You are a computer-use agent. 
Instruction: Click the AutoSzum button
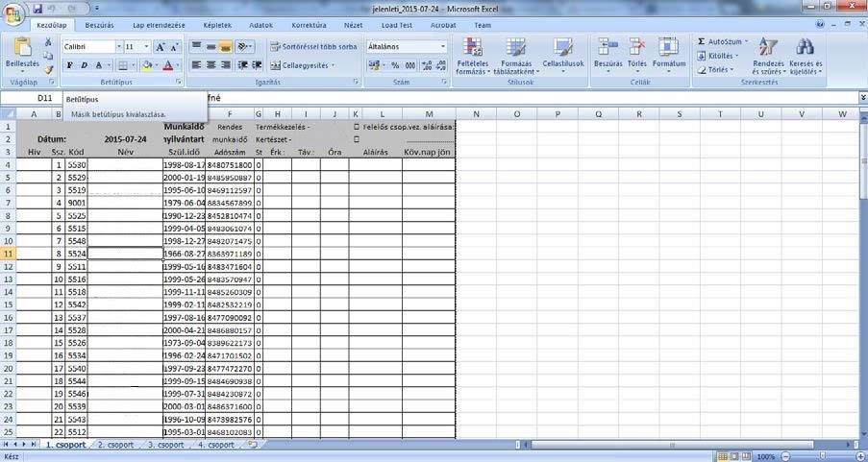(721, 42)
